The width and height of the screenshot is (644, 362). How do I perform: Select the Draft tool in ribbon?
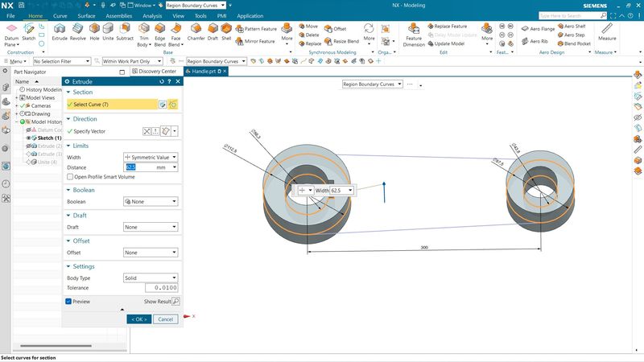click(x=213, y=31)
